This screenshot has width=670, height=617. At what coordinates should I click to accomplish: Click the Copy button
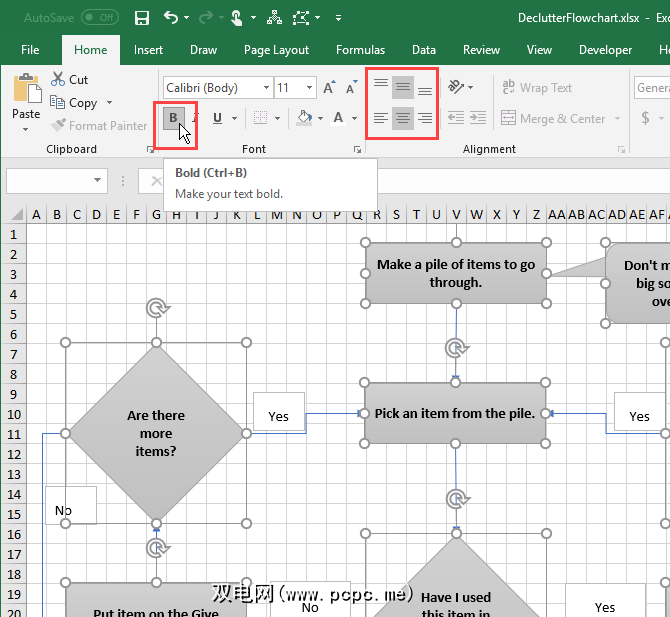[82, 103]
